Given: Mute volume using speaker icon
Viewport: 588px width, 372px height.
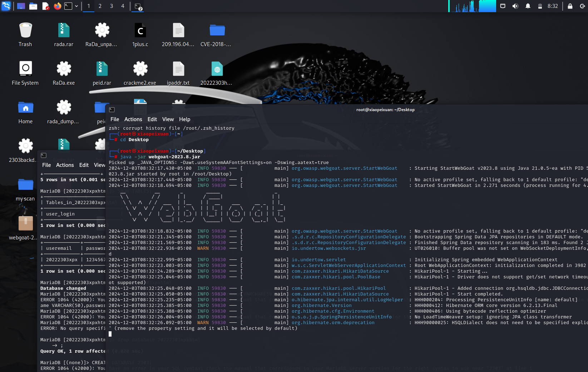Looking at the screenshot, I should 515,6.
